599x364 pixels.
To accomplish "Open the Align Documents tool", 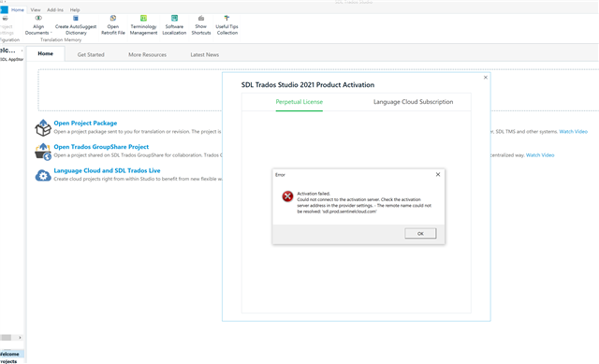I will [38, 25].
